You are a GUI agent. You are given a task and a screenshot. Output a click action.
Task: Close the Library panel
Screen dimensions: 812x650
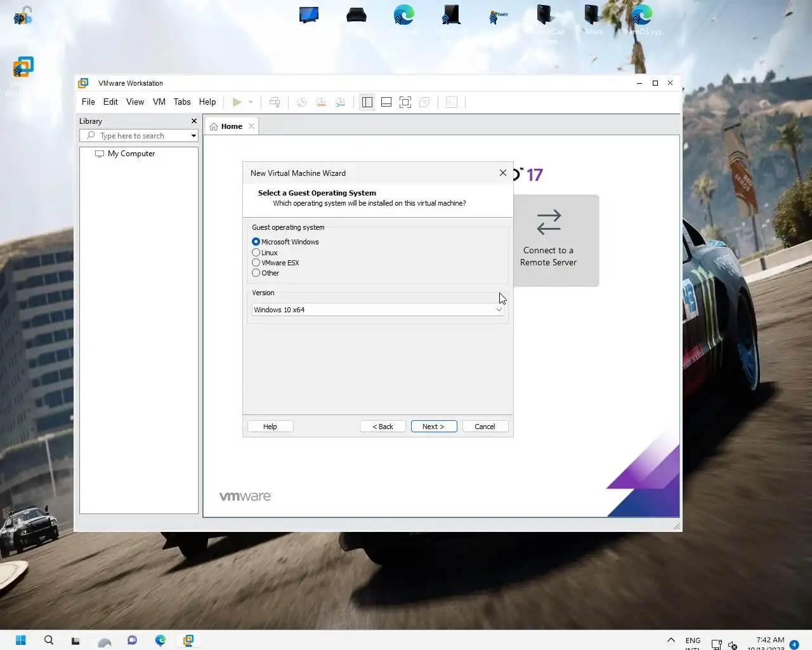click(x=194, y=121)
